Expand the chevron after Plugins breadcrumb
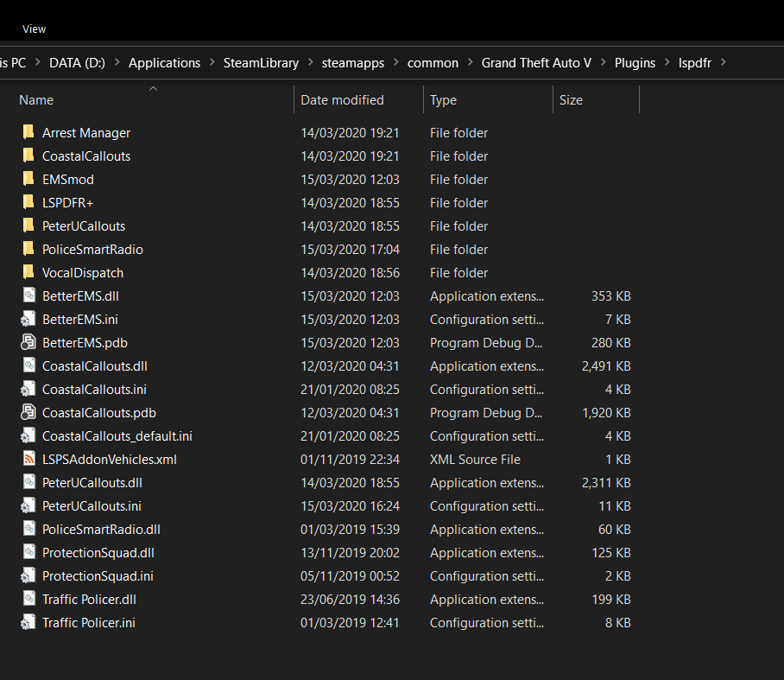This screenshot has height=680, width=784. click(667, 62)
